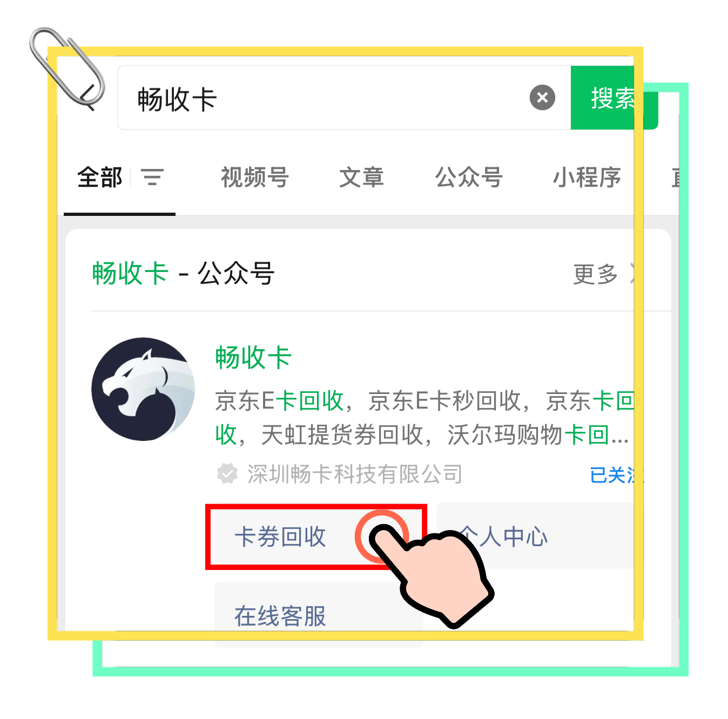Click the verified badge icon near 深圳畅卡科技
Image resolution: width=728 pixels, height=719 pixels.
click(x=227, y=474)
